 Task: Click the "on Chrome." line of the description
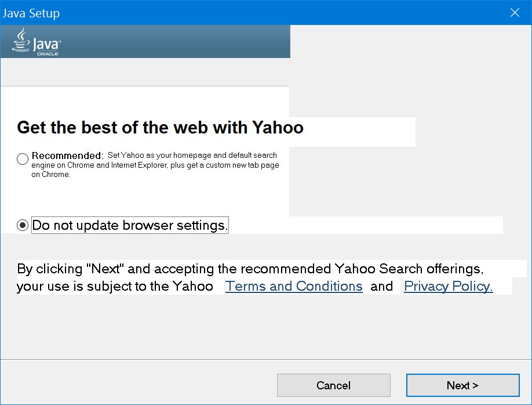[51, 175]
